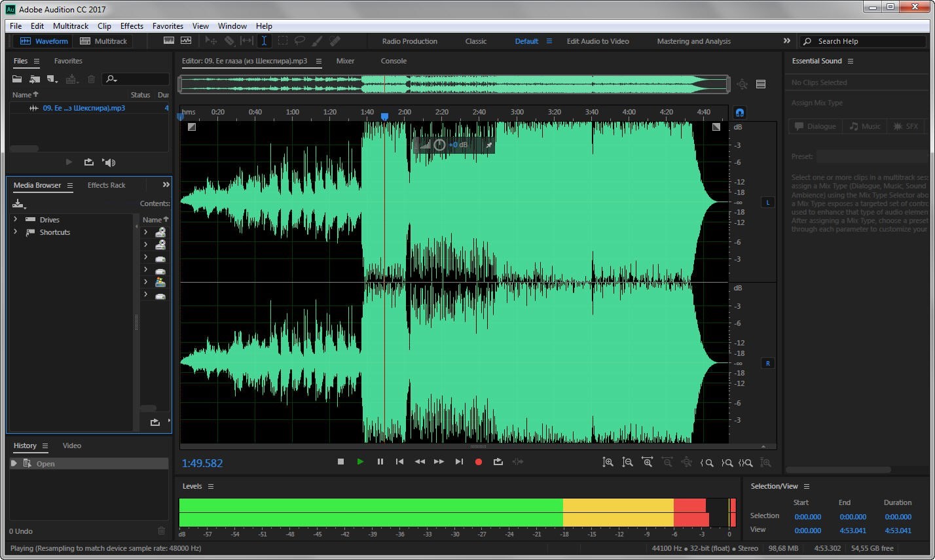Show the Spectral Frequency Display
This screenshot has height=560, width=935.
point(169,41)
